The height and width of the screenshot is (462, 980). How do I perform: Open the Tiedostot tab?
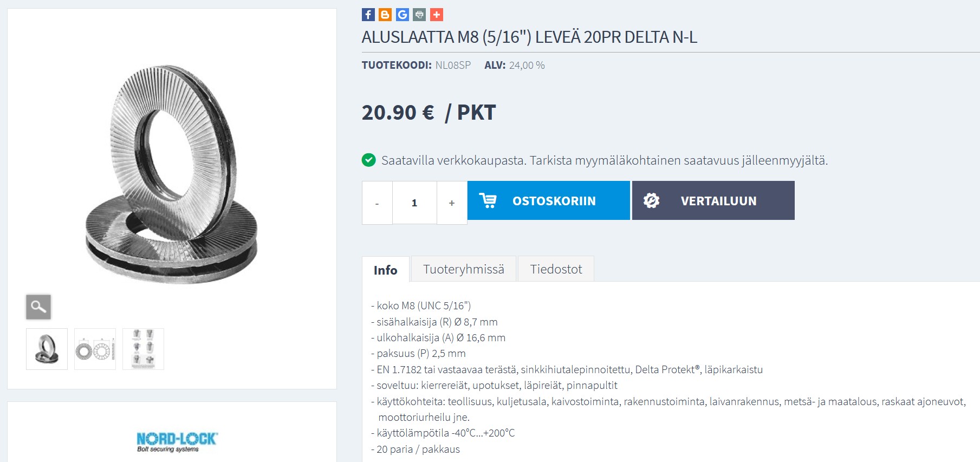[x=556, y=269]
